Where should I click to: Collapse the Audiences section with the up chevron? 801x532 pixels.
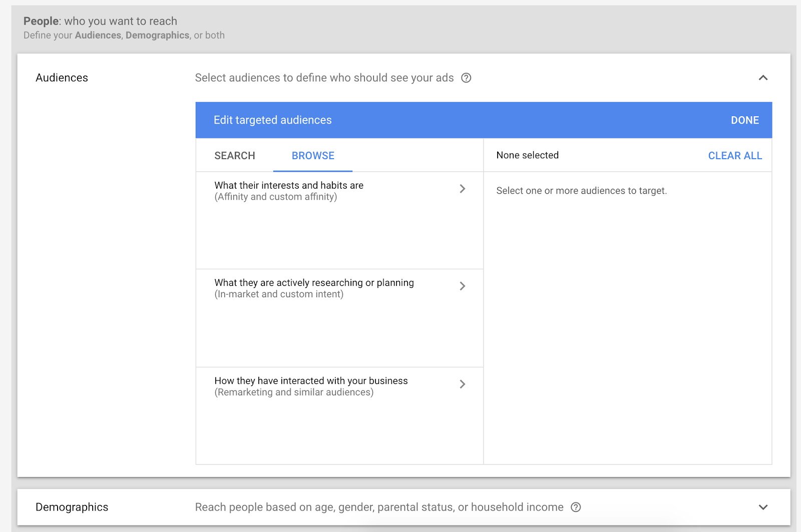point(763,78)
